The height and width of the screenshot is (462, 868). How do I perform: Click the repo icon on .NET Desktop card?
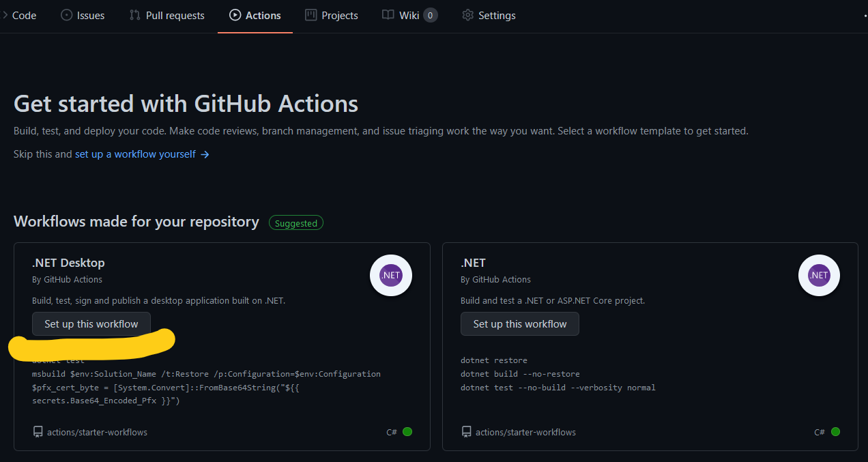tap(38, 432)
